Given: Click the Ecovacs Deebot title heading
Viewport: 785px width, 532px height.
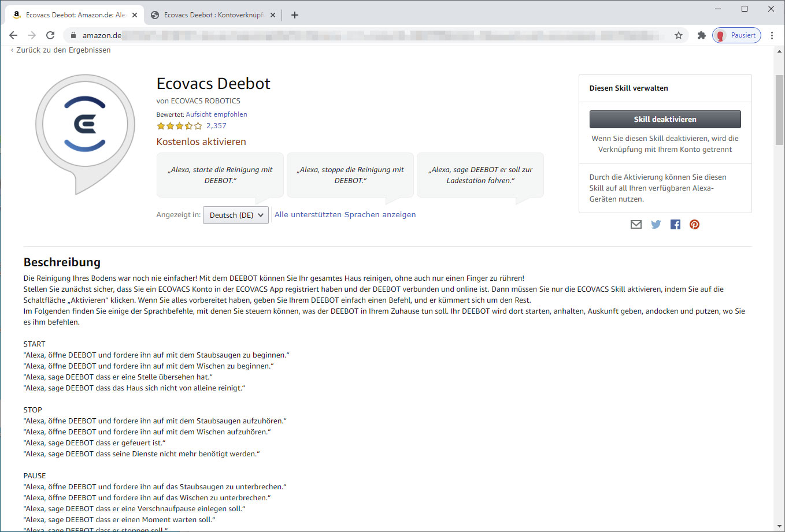Looking at the screenshot, I should [213, 84].
